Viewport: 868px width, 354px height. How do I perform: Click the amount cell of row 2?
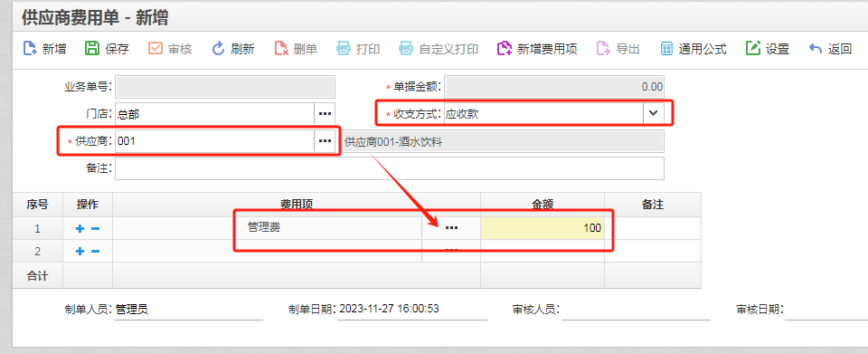click(x=542, y=251)
